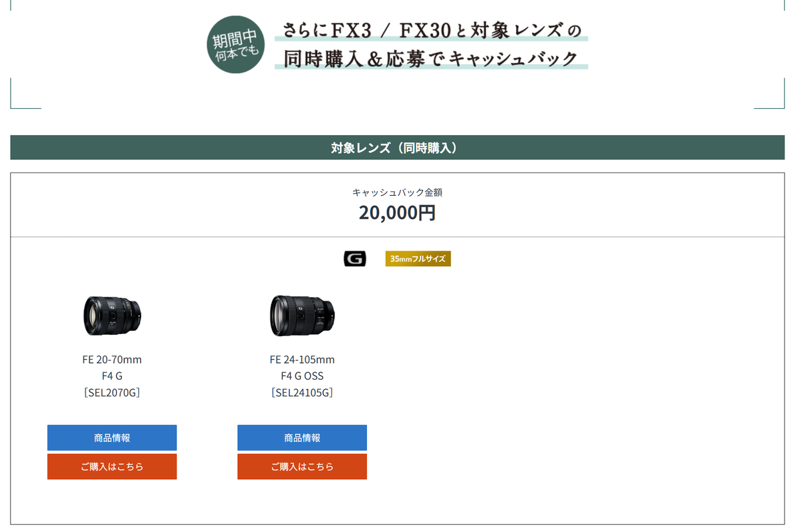Image resolution: width=802 pixels, height=532 pixels.
Task: Open the FE 24-105mm lens image
Action: click(302, 315)
